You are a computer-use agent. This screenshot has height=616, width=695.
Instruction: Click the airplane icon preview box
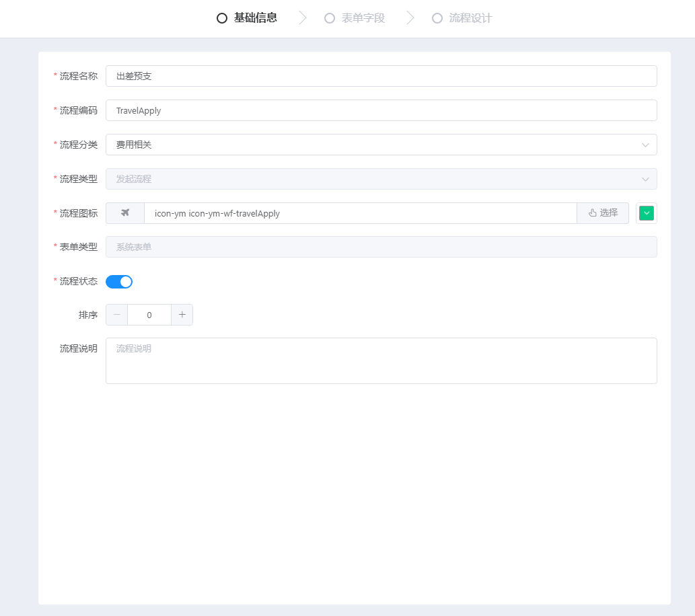point(125,213)
